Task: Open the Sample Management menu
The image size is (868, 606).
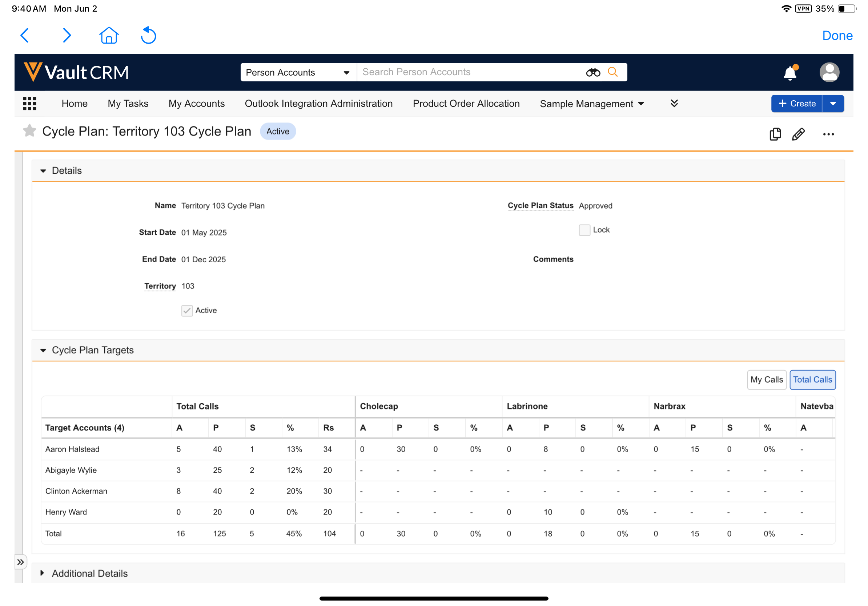Action: pos(592,104)
